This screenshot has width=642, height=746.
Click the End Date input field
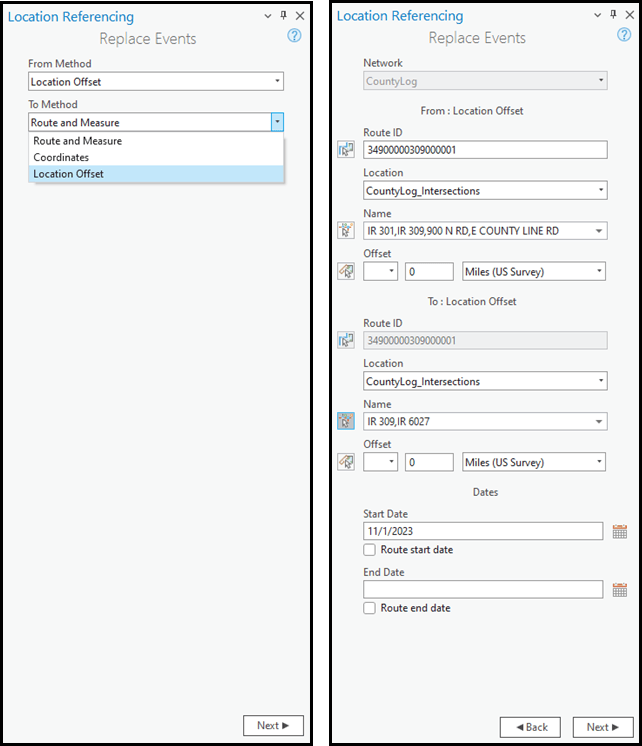pos(483,590)
